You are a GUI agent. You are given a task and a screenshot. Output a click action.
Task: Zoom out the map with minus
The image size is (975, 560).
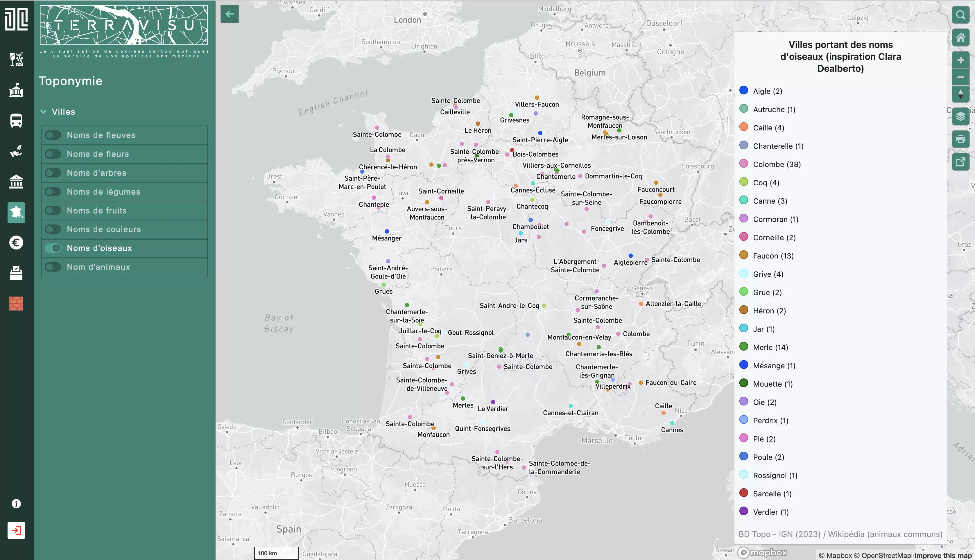[960, 77]
